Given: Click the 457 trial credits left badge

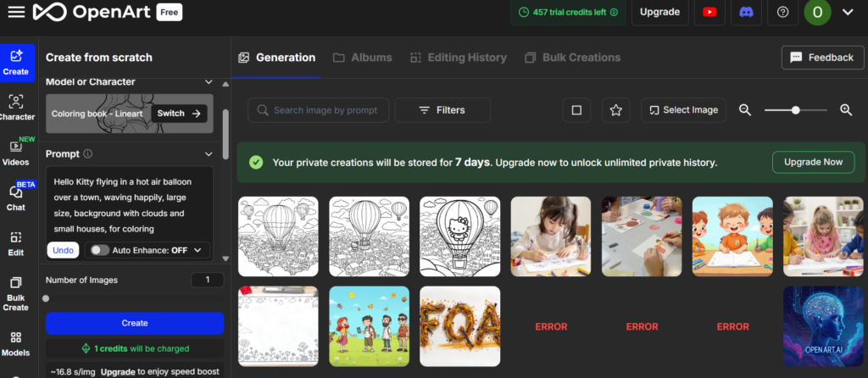Looking at the screenshot, I should tap(568, 12).
